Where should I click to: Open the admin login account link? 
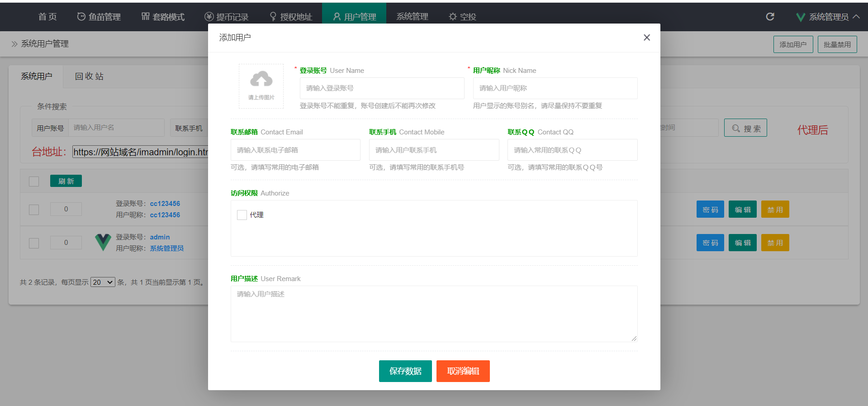click(x=160, y=237)
